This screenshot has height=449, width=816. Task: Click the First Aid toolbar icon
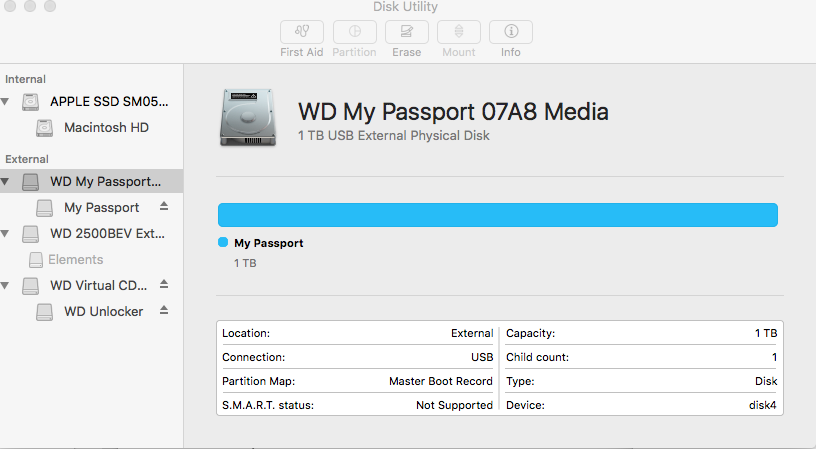pyautogui.click(x=301, y=32)
